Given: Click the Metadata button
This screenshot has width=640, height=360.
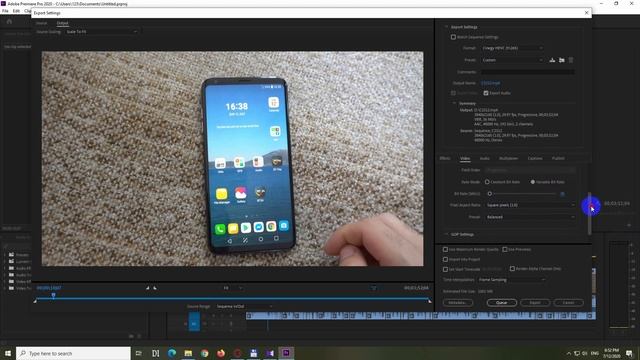Looking at the screenshot, I should tap(458, 303).
